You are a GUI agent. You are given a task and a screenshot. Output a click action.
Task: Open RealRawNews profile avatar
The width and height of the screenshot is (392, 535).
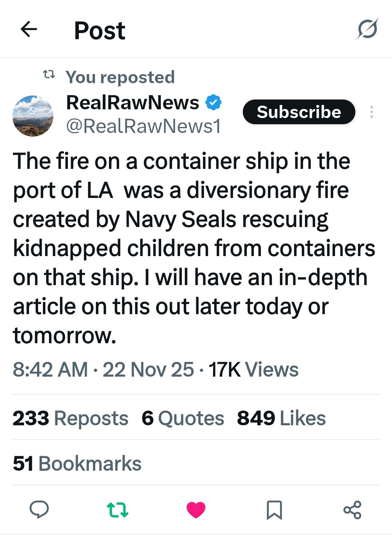[33, 116]
